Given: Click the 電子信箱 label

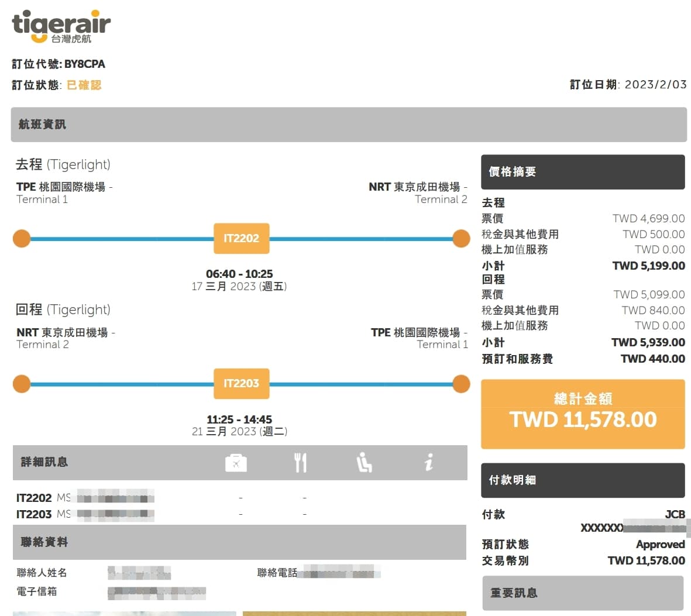Looking at the screenshot, I should coord(37,591).
